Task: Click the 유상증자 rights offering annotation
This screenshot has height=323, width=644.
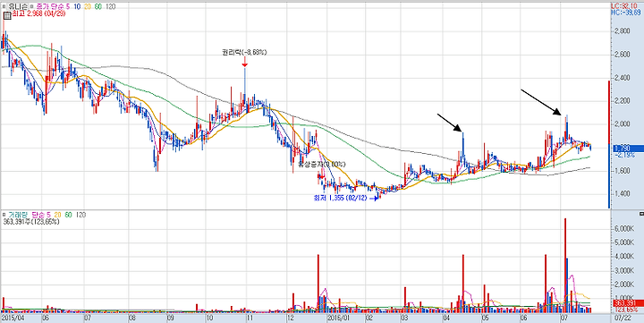Action: click(x=322, y=165)
